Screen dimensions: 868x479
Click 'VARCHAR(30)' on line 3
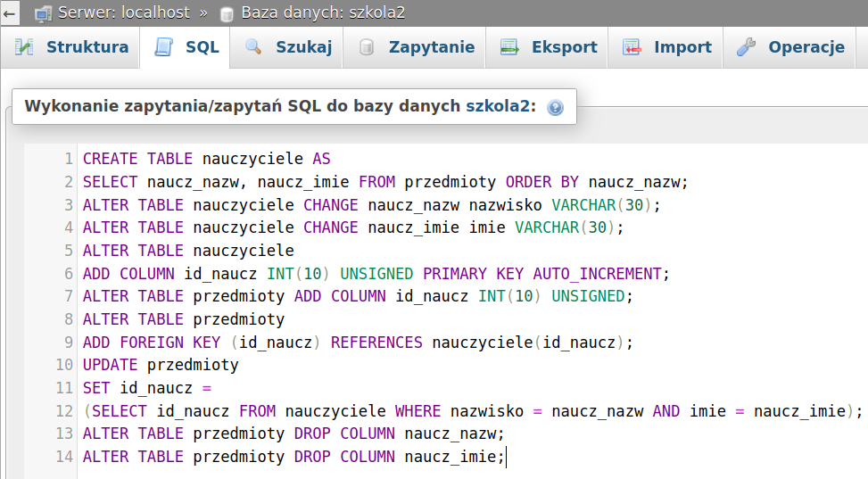coord(602,205)
